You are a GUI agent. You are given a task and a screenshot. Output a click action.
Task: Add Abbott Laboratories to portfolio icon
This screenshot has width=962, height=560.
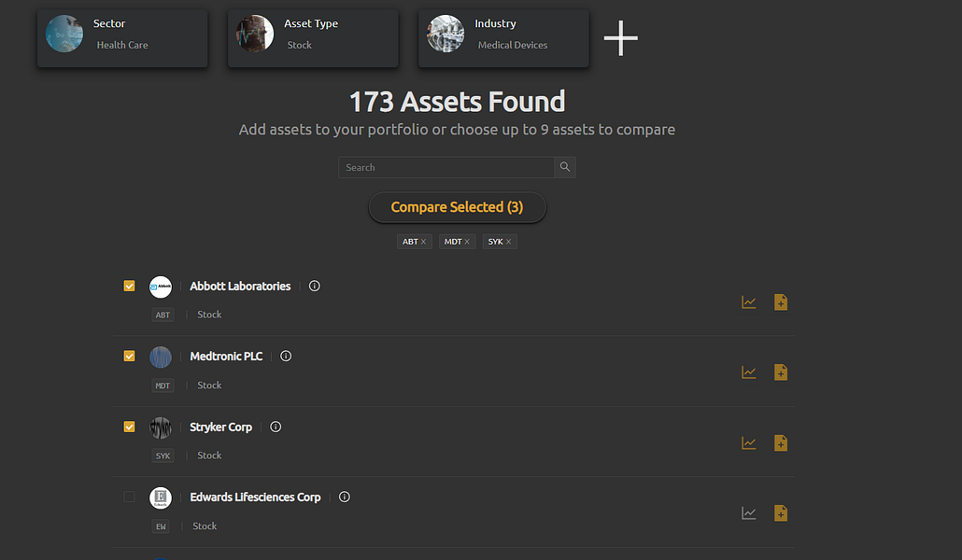coord(781,302)
